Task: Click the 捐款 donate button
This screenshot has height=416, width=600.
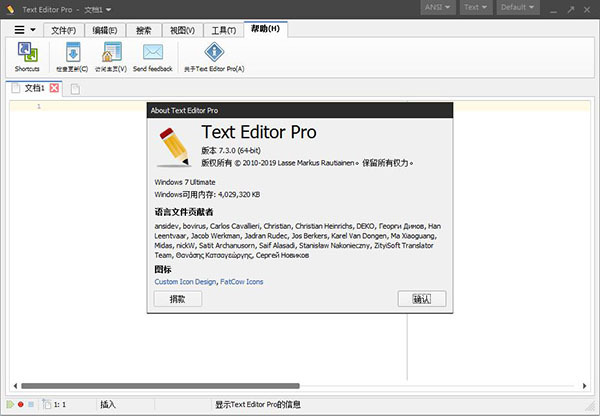Action: [178, 299]
